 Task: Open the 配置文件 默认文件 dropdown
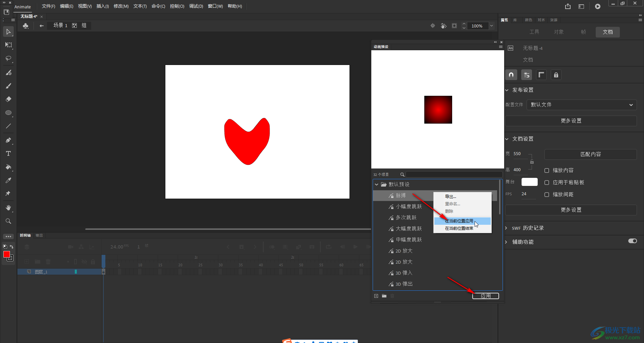coord(582,105)
